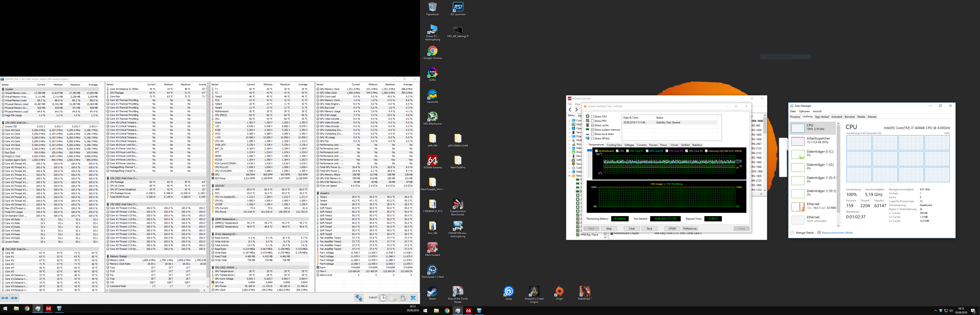Collapse the Benchmark tree node in AIDA64
The height and width of the screenshot is (315, 980).
[x=570, y=176]
